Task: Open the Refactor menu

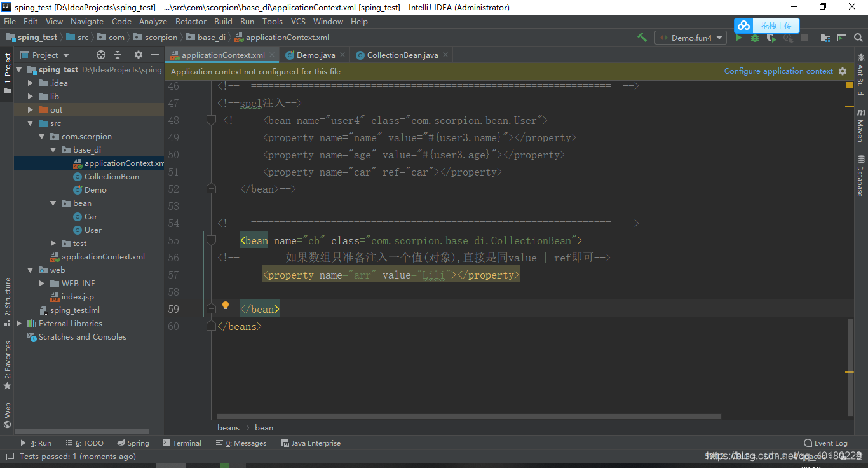Action: tap(191, 21)
